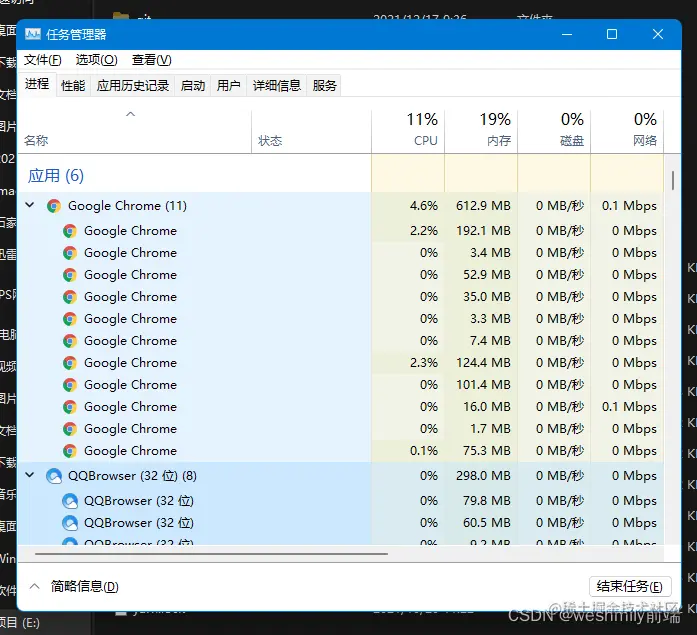This screenshot has width=697, height=635.
Task: Open the 文件(F) menu
Action: (42, 60)
